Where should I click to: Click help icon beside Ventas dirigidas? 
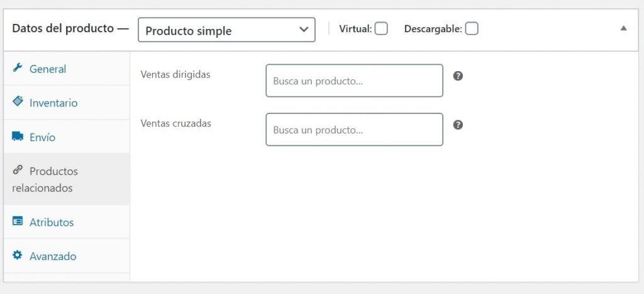pyautogui.click(x=458, y=76)
